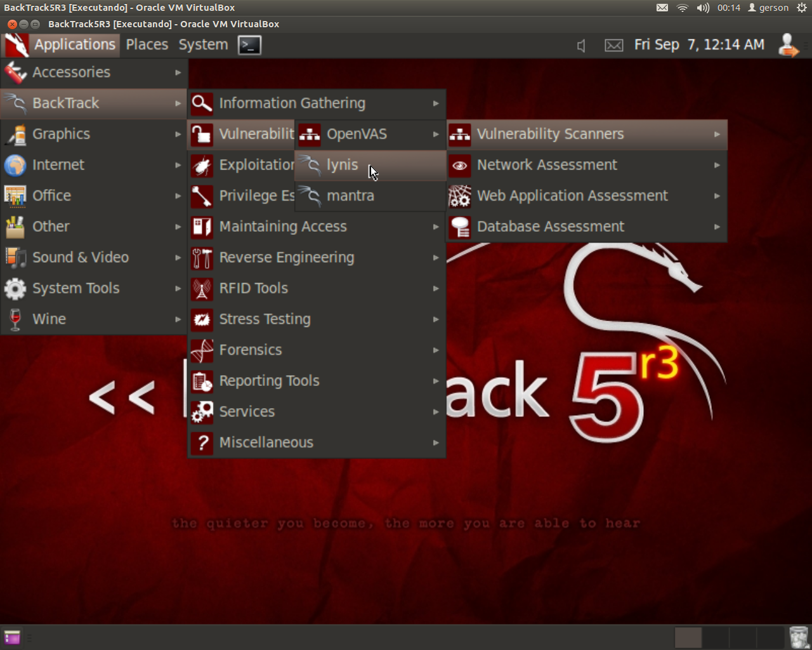Expand OpenVAS submenu arrow
This screenshot has width=812, height=650.
click(x=436, y=134)
